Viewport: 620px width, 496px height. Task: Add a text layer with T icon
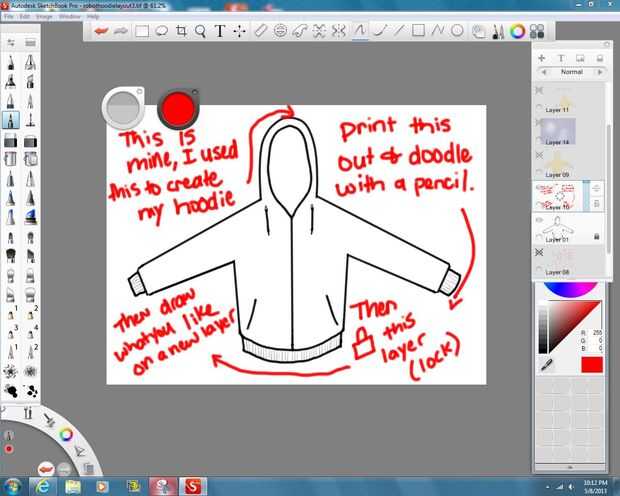[x=561, y=58]
